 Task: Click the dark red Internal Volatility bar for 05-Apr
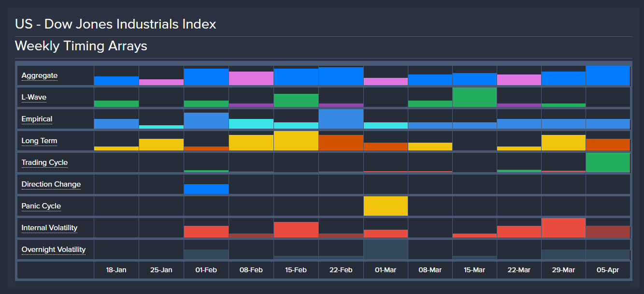click(608, 232)
